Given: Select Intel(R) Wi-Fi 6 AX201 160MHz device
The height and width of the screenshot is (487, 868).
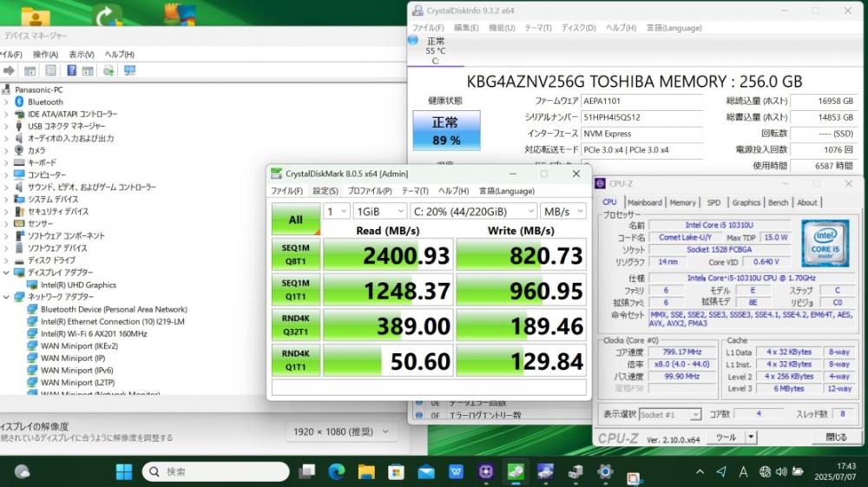Looking at the screenshot, I should click(94, 333).
